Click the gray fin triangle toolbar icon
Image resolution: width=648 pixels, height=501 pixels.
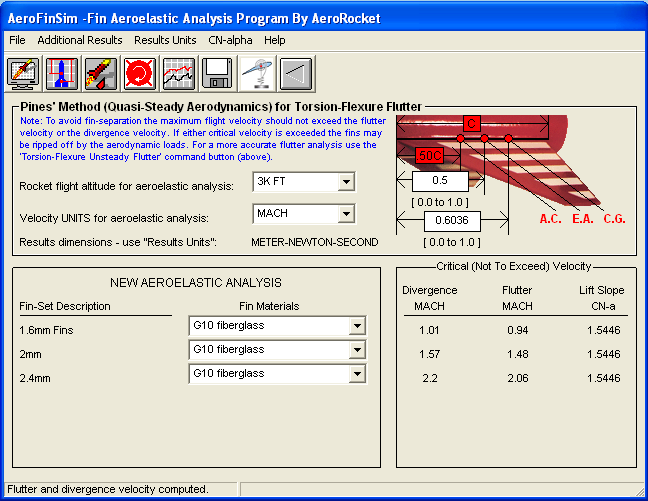click(296, 74)
